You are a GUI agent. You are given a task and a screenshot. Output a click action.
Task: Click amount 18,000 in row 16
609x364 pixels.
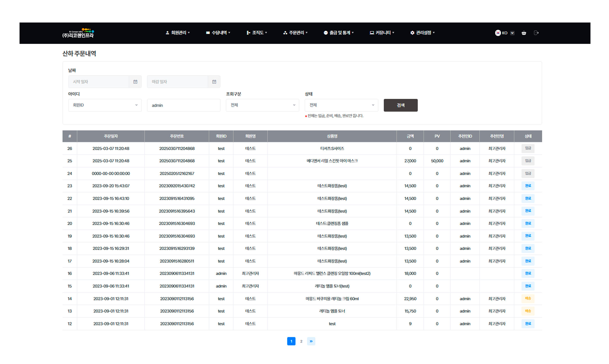point(410,273)
